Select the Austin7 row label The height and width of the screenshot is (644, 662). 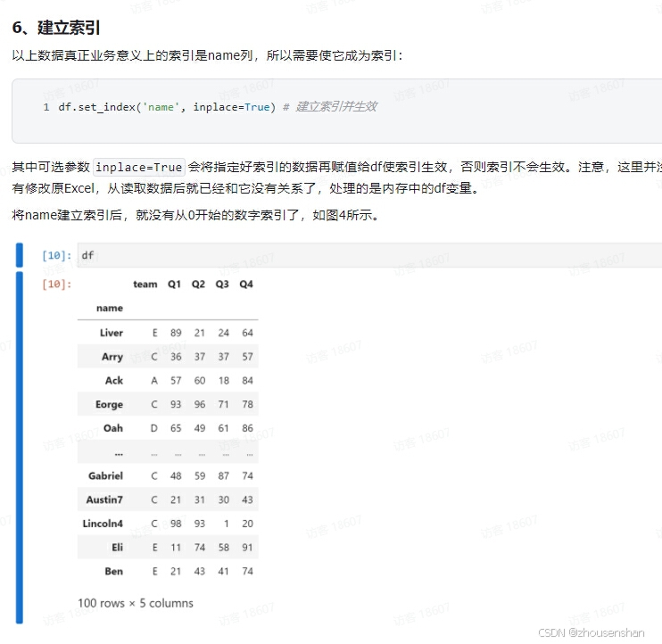pos(104,500)
